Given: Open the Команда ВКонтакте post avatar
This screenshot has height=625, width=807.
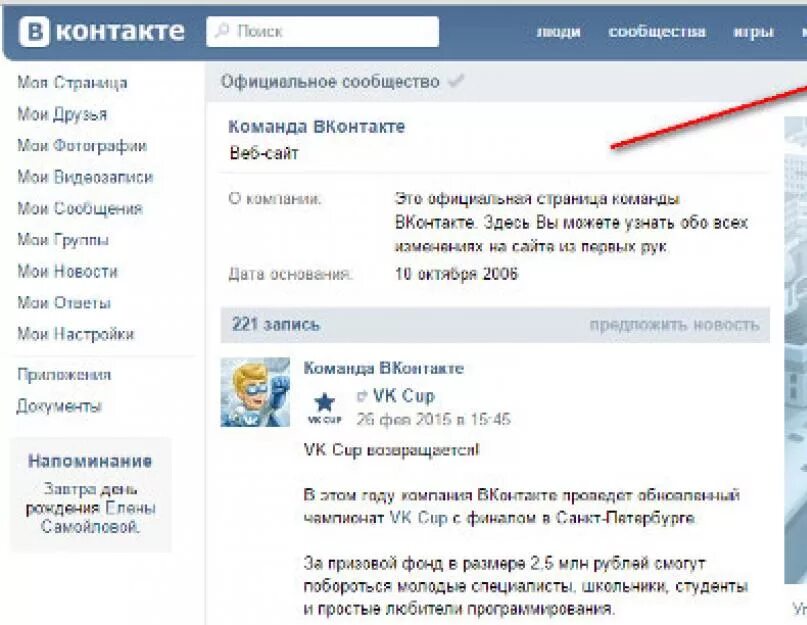Looking at the screenshot, I should [255, 392].
